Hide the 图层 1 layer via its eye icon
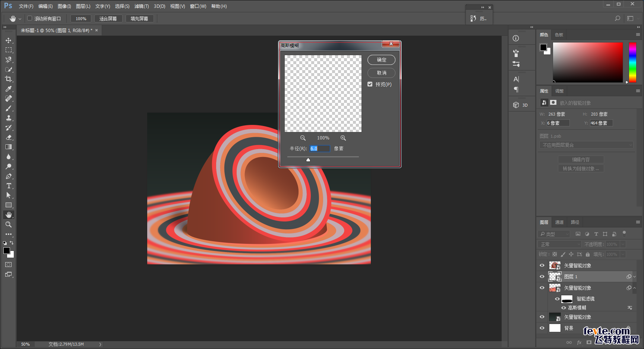This screenshot has height=349, width=644. pyautogui.click(x=542, y=277)
